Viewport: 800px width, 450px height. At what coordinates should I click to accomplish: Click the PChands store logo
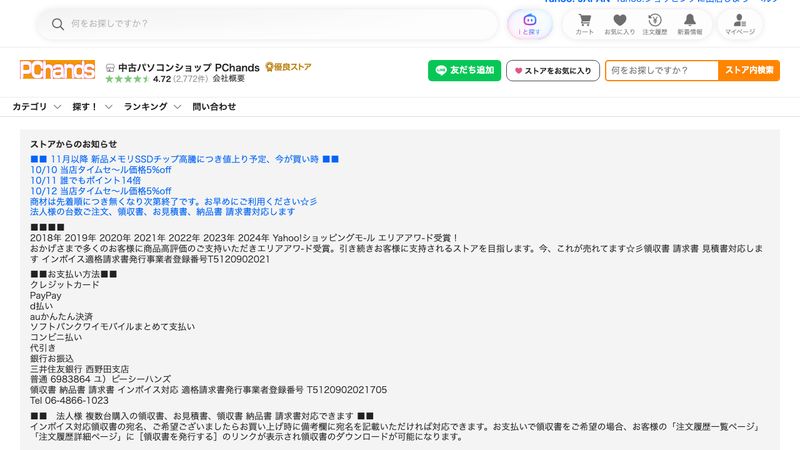57,70
